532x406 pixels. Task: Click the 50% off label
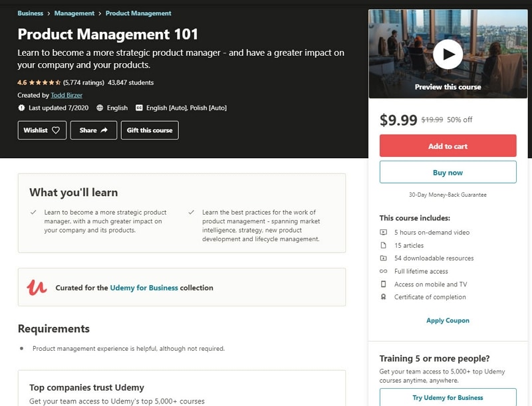(460, 120)
